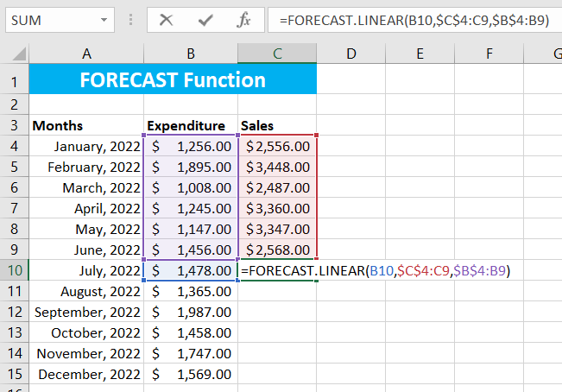Click the Select All corner triangle
562x392 pixels.
click(15, 54)
